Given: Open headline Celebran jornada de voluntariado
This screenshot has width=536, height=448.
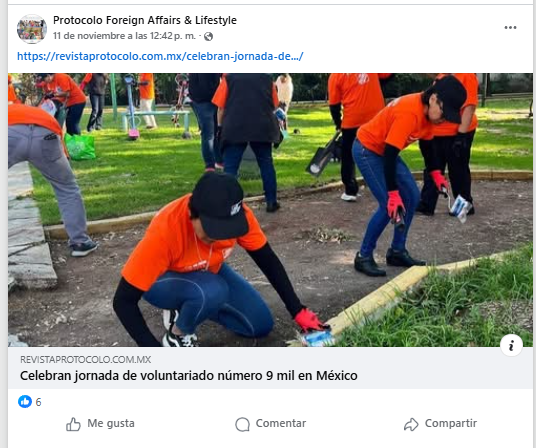Looking at the screenshot, I should coord(189,376).
